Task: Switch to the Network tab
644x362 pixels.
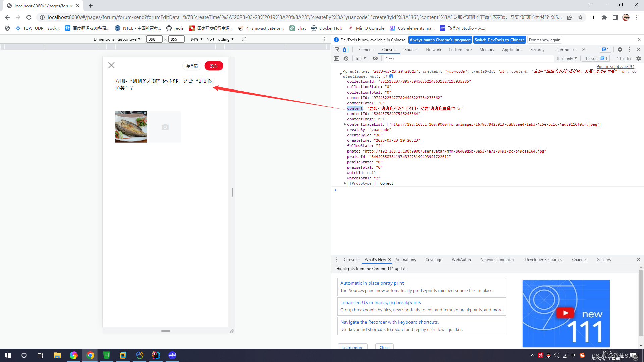Action: pos(433,49)
